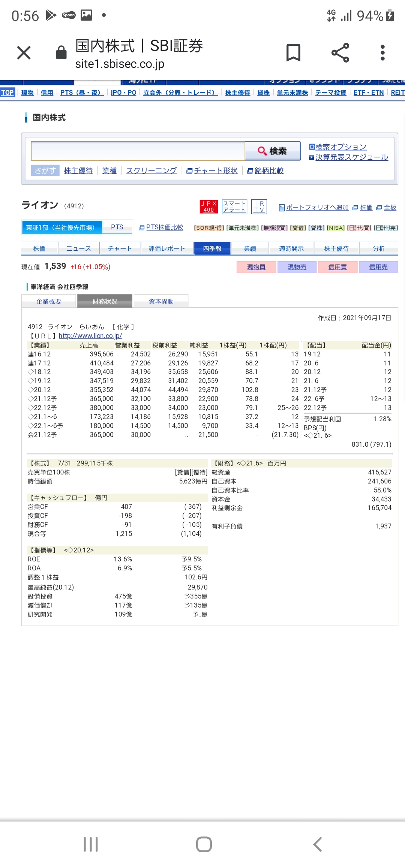Tap the Android recent apps button
405x868 pixels.
[x=91, y=844]
